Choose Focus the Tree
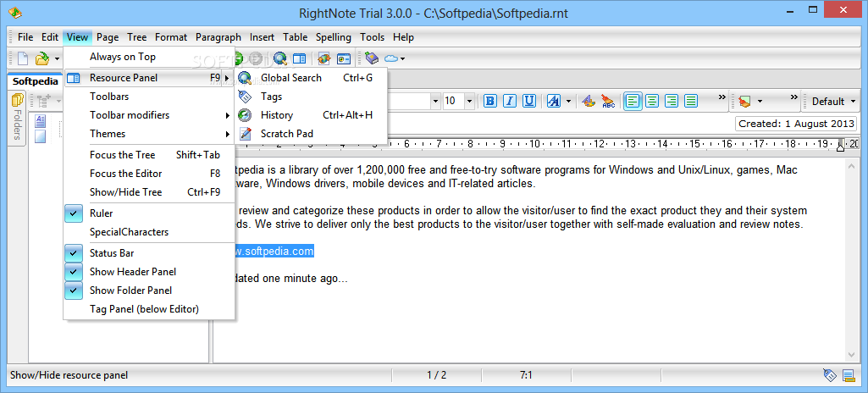868x393 pixels. [x=149, y=155]
